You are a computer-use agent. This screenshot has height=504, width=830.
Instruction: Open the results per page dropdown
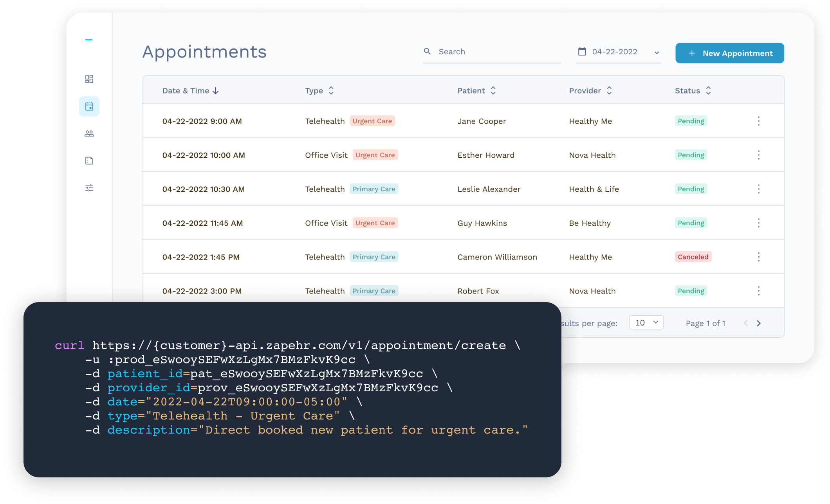pyautogui.click(x=646, y=322)
